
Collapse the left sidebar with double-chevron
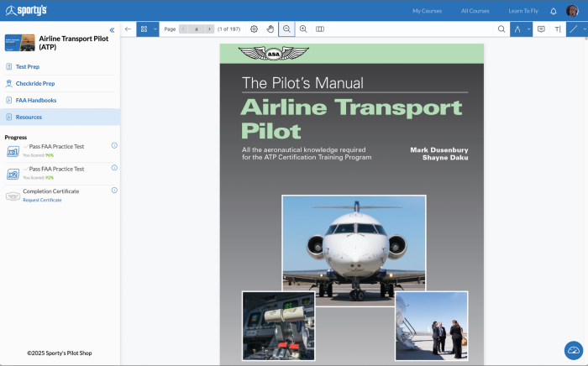112,29
